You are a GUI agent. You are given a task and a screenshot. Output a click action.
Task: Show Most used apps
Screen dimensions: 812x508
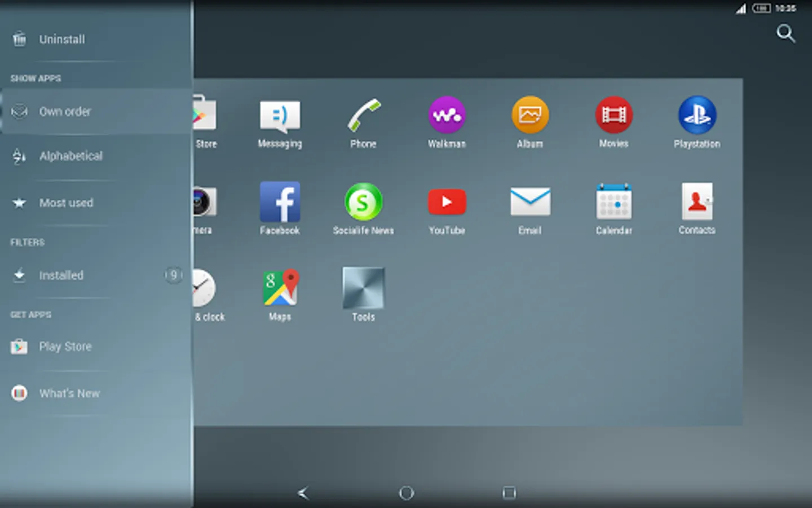(x=96, y=203)
